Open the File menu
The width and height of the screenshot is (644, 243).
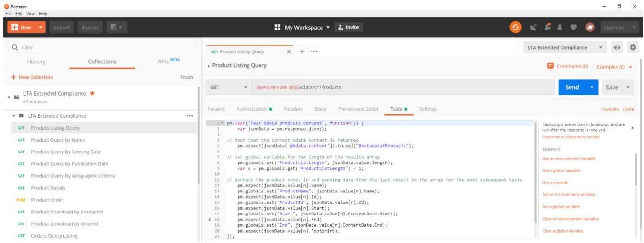point(8,14)
